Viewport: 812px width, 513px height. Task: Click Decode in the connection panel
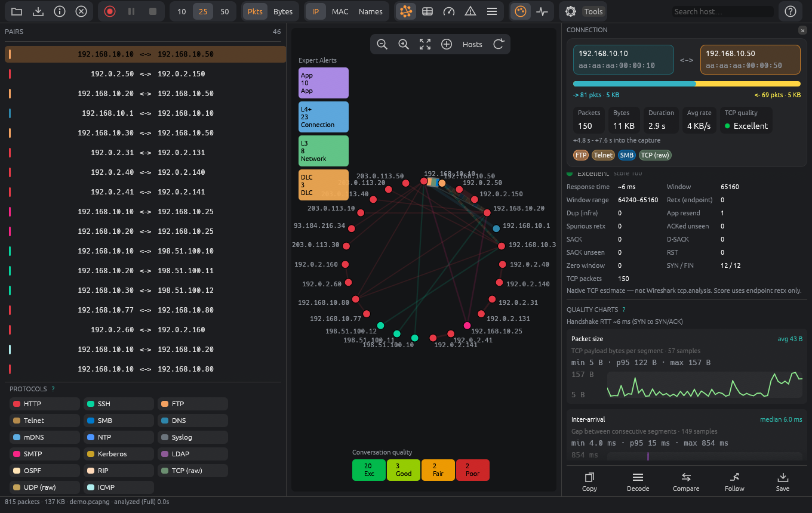638,482
